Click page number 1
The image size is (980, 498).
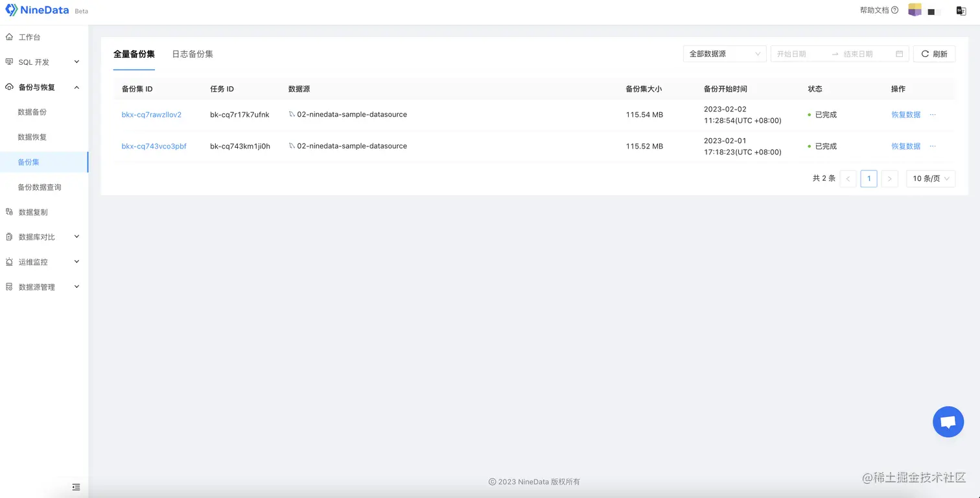click(869, 179)
